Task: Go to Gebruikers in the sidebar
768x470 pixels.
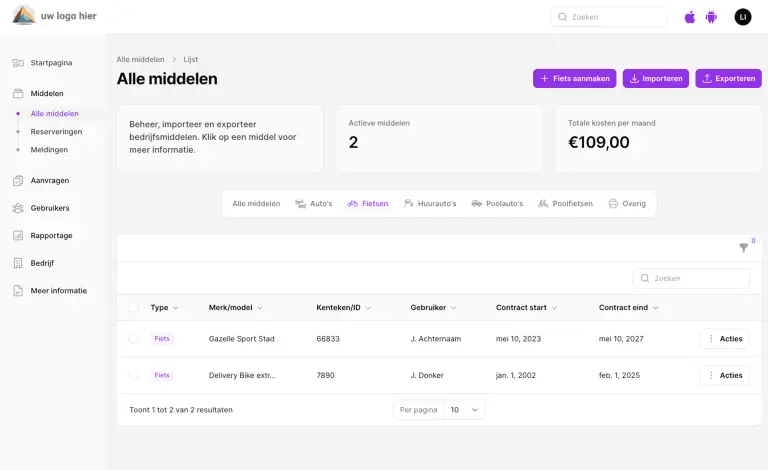Action: click(50, 208)
